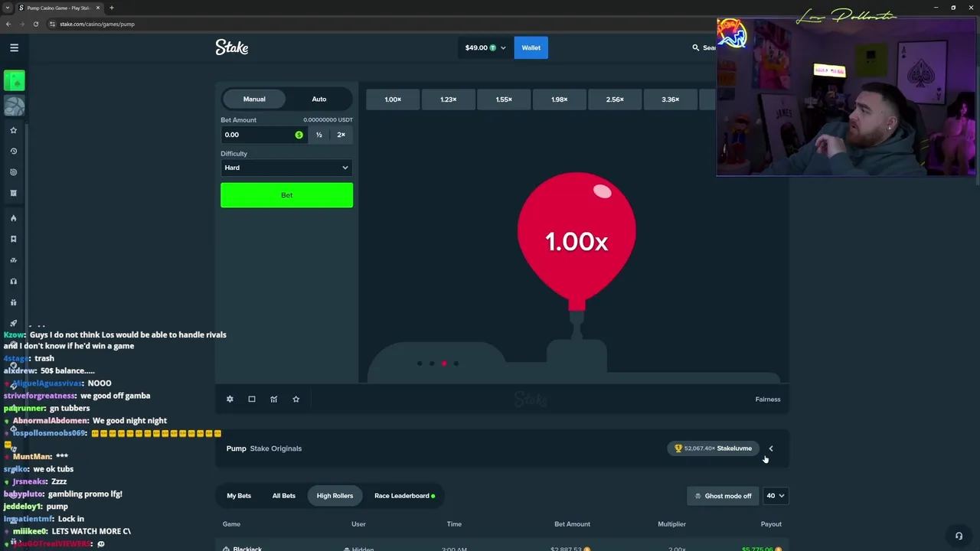Click the trophy 52,067.40× Stakeluvme badge
The height and width of the screenshot is (551, 980).
pos(713,448)
